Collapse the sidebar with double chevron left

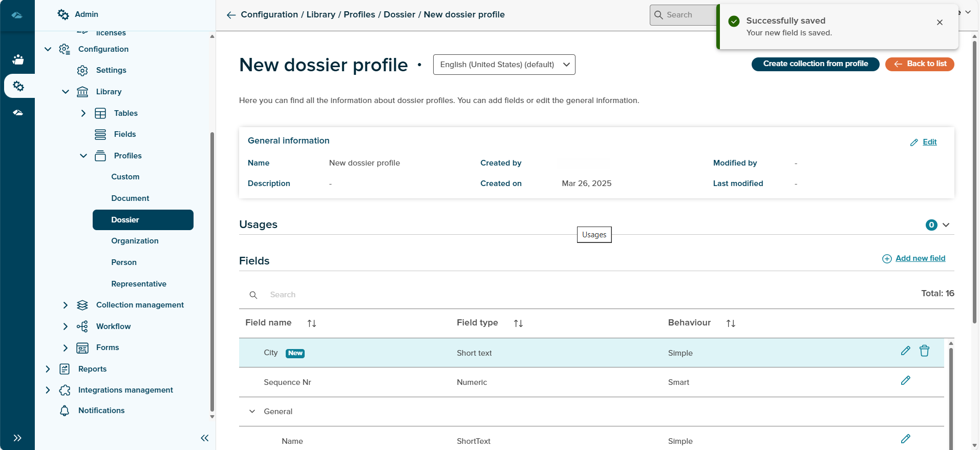coord(205,438)
